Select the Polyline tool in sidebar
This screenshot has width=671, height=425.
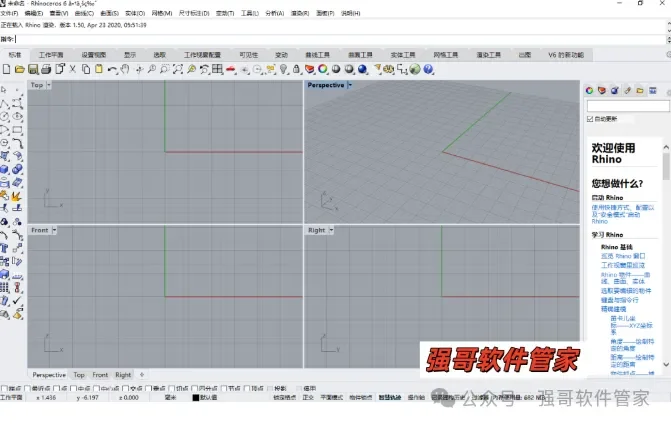(4, 103)
